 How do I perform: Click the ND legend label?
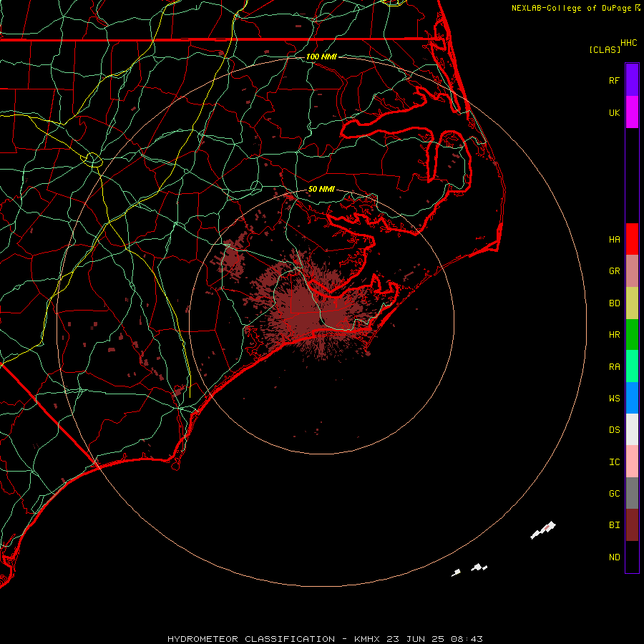614,557
